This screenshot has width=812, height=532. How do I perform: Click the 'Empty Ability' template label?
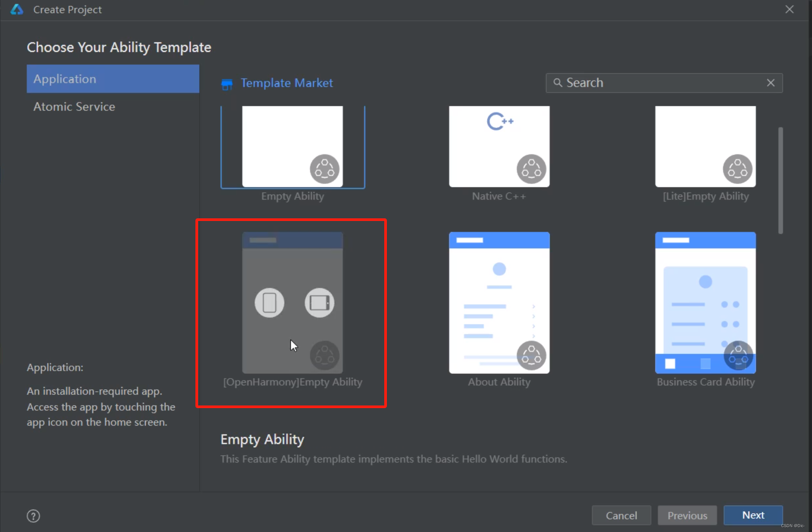[x=292, y=196]
